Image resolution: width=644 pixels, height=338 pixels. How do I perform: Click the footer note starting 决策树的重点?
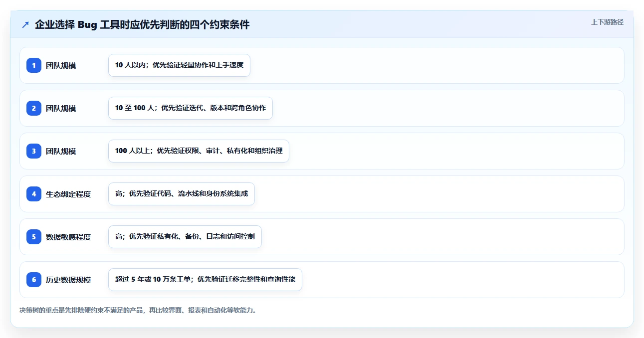tap(139, 310)
